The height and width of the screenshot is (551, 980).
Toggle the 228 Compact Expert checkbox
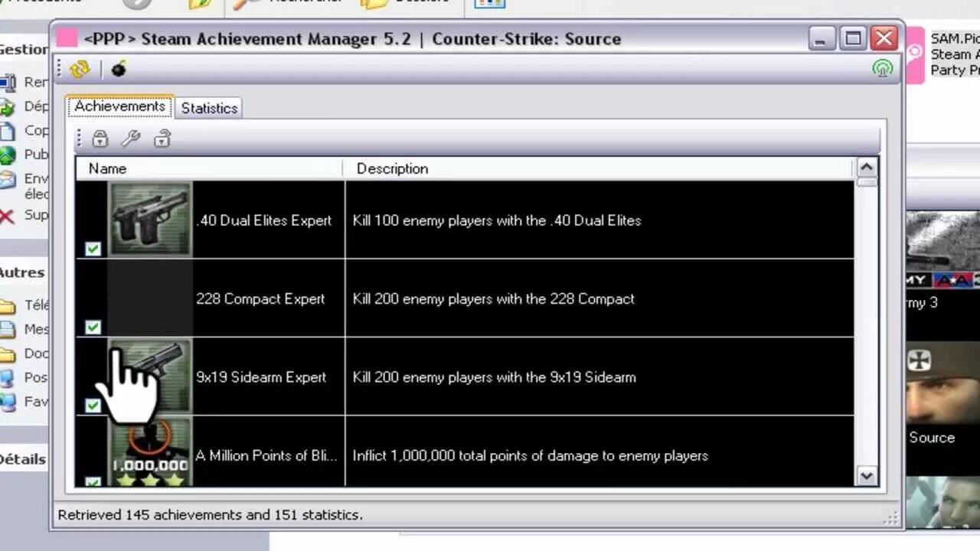(x=93, y=327)
